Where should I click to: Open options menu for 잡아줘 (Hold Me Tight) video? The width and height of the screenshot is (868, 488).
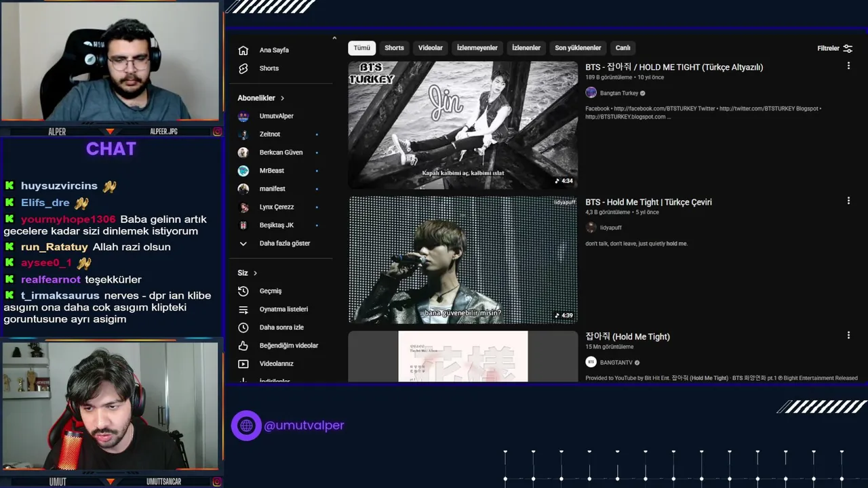coord(848,335)
